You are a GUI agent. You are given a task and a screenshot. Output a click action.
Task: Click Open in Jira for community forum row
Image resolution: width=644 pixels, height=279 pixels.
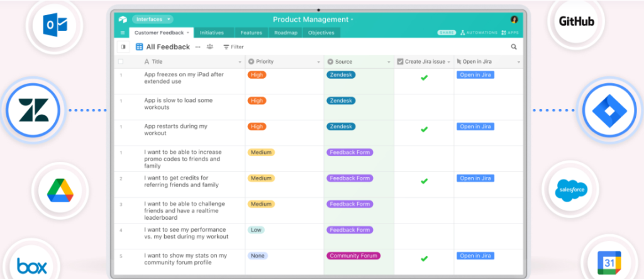coord(475,256)
